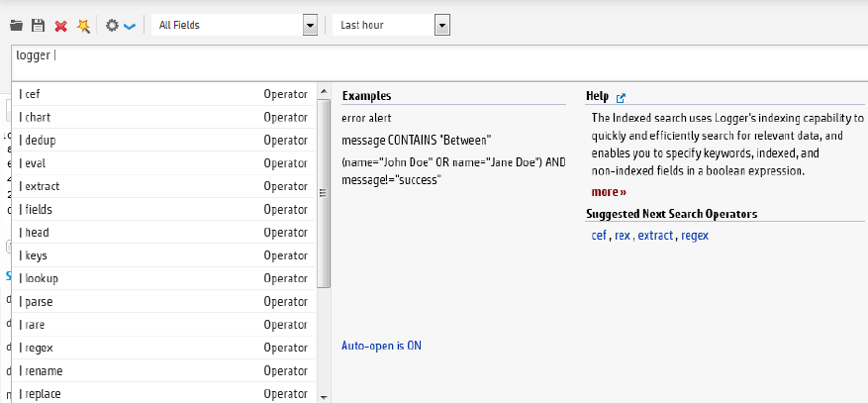Viewport: 868px width, 403px height.
Task: Click the red 'more »' help link
Action: [x=609, y=192]
